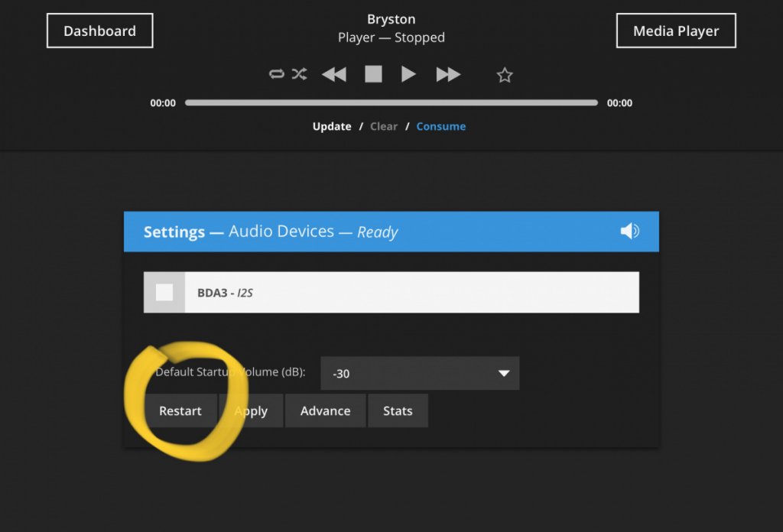Click the speaker icon in Settings header
The image size is (783, 532).
630,231
